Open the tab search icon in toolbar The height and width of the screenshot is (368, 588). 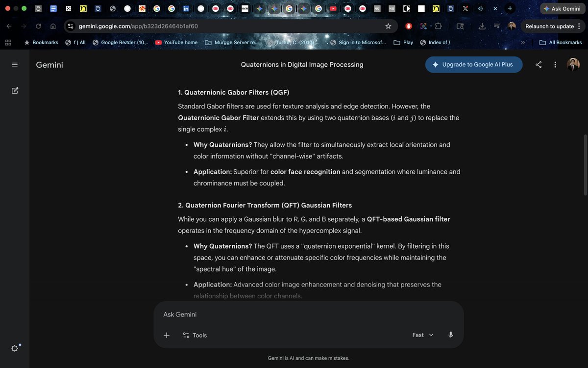(x=460, y=26)
